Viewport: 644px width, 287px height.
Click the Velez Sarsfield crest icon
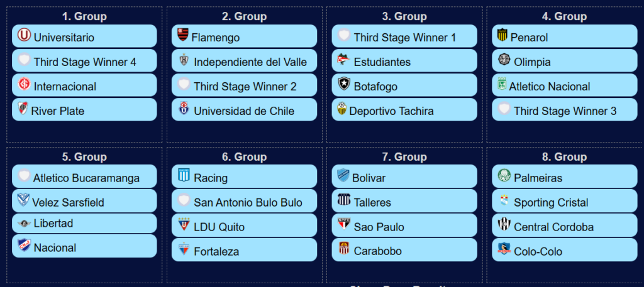point(24,202)
